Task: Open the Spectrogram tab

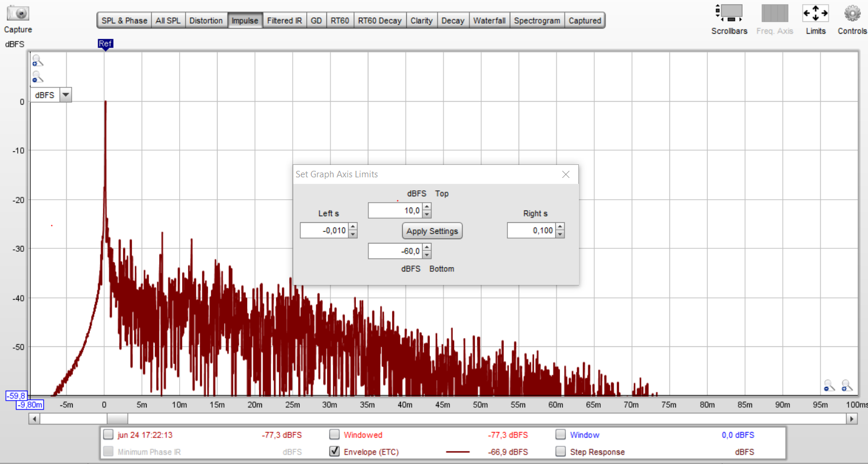Action: [x=537, y=21]
